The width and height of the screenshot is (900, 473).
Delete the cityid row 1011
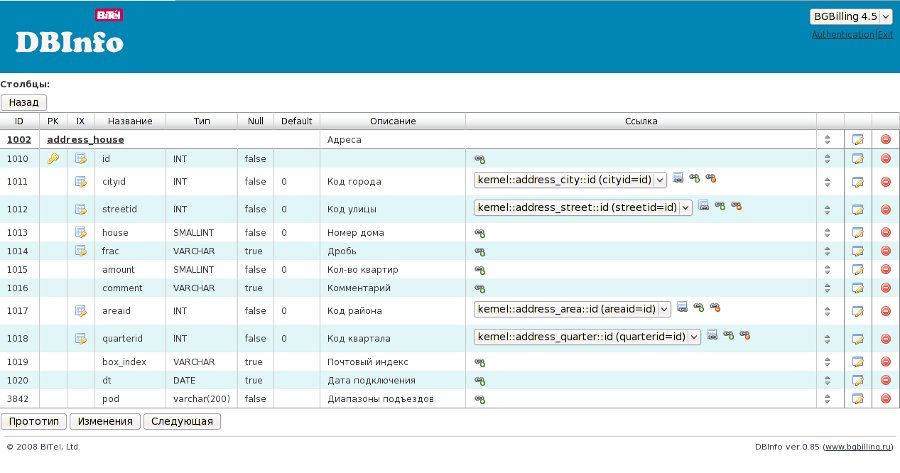886,182
